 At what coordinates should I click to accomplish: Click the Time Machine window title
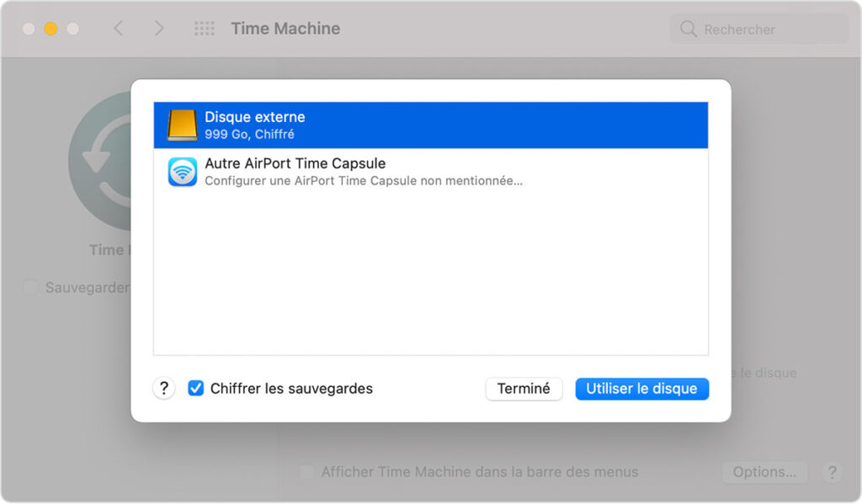tap(285, 28)
